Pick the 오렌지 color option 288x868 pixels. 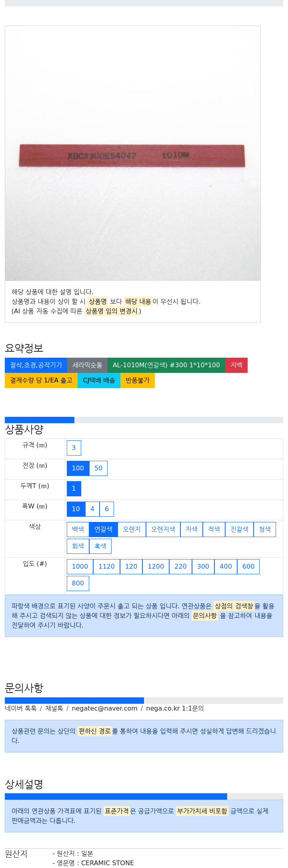click(132, 530)
